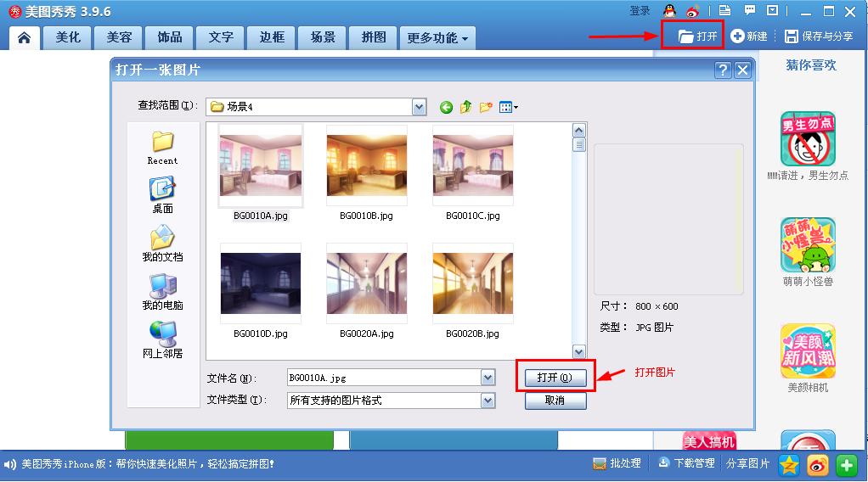Switch to the 场景 tab
This screenshot has height=482, width=868.
[322, 37]
